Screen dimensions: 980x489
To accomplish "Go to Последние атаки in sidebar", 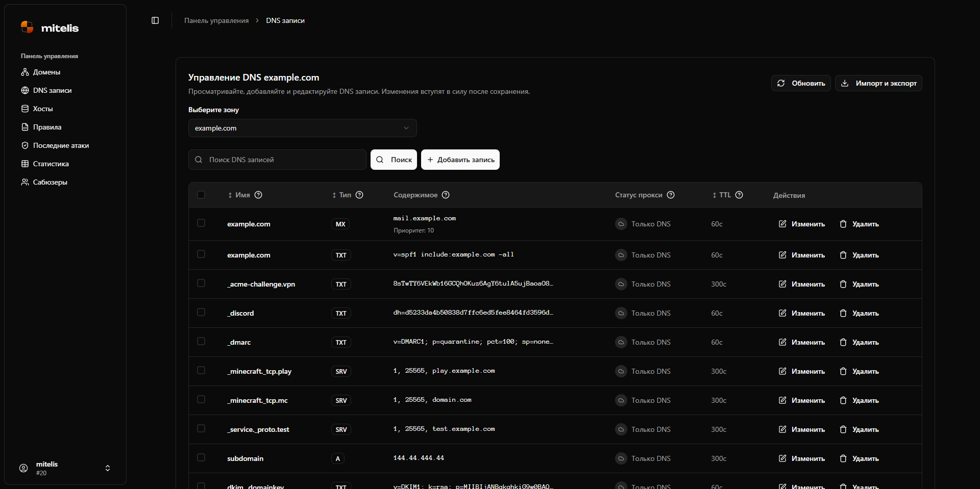I will (61, 145).
